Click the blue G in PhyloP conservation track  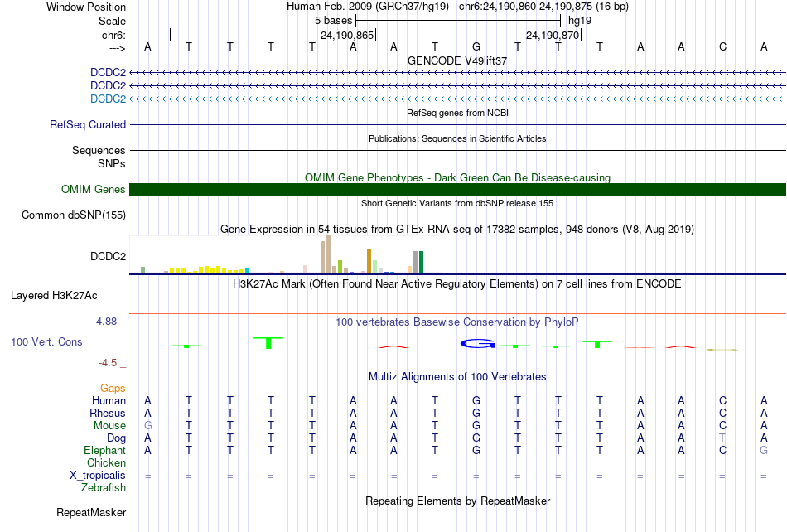click(x=477, y=343)
